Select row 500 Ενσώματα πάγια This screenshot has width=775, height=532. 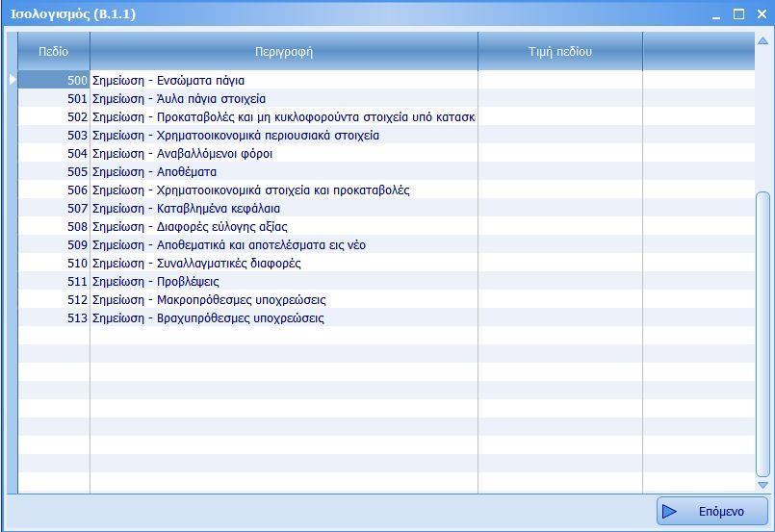click(x=386, y=80)
